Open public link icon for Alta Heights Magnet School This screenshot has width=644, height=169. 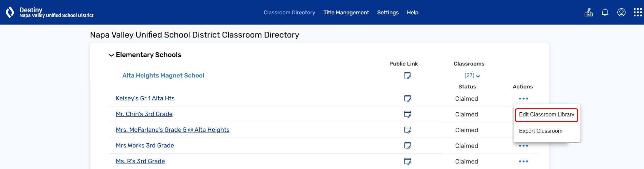pyautogui.click(x=407, y=76)
